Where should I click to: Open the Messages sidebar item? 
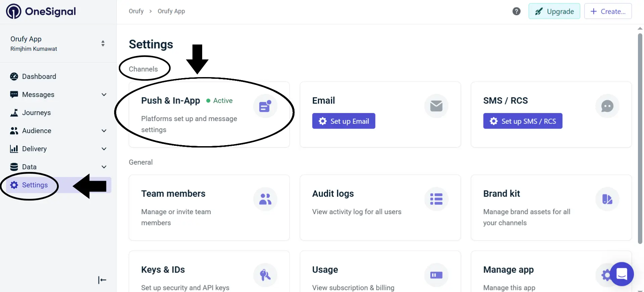[58, 95]
